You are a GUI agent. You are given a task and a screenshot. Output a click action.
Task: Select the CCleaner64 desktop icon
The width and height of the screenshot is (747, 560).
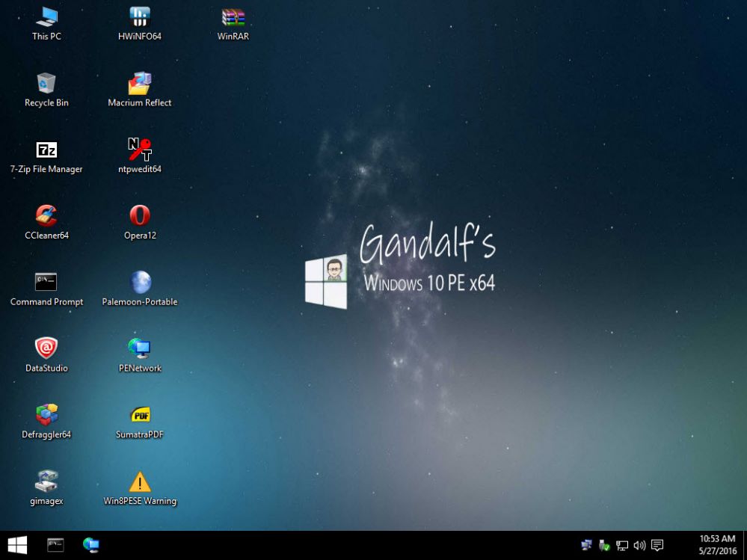[46, 222]
